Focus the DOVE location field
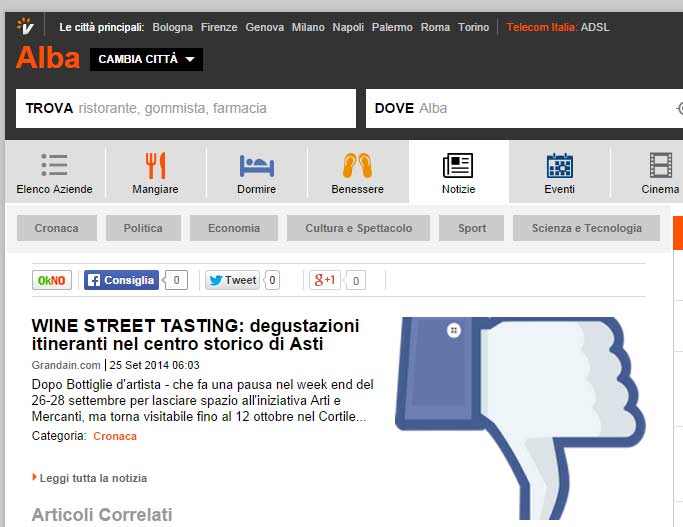This screenshot has width=683, height=527. (524, 108)
